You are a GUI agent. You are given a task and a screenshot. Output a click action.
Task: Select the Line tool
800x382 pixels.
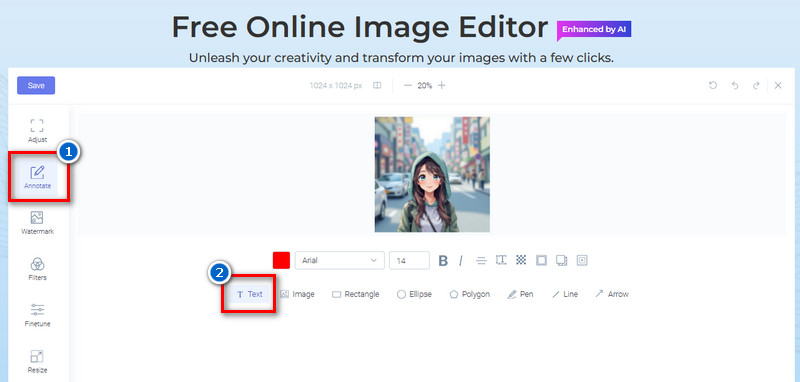(565, 294)
